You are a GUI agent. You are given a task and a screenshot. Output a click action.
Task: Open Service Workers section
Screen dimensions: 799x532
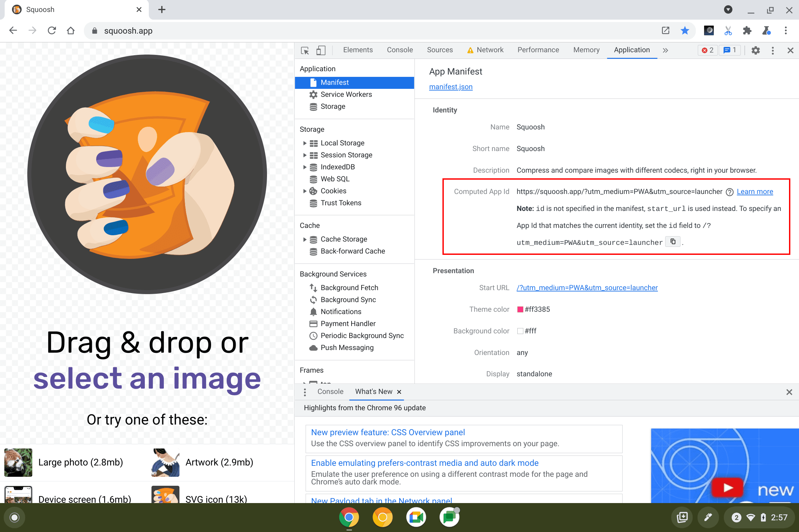point(346,94)
